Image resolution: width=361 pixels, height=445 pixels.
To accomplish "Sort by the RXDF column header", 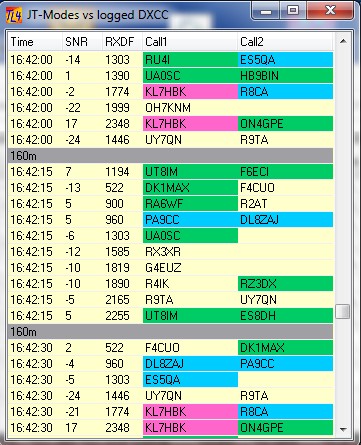I will click(x=122, y=42).
